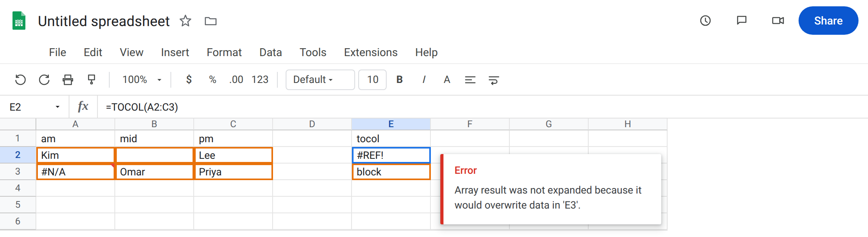Viewport: 868px width, 237px height.
Task: Open the text color picker
Action: point(447,80)
